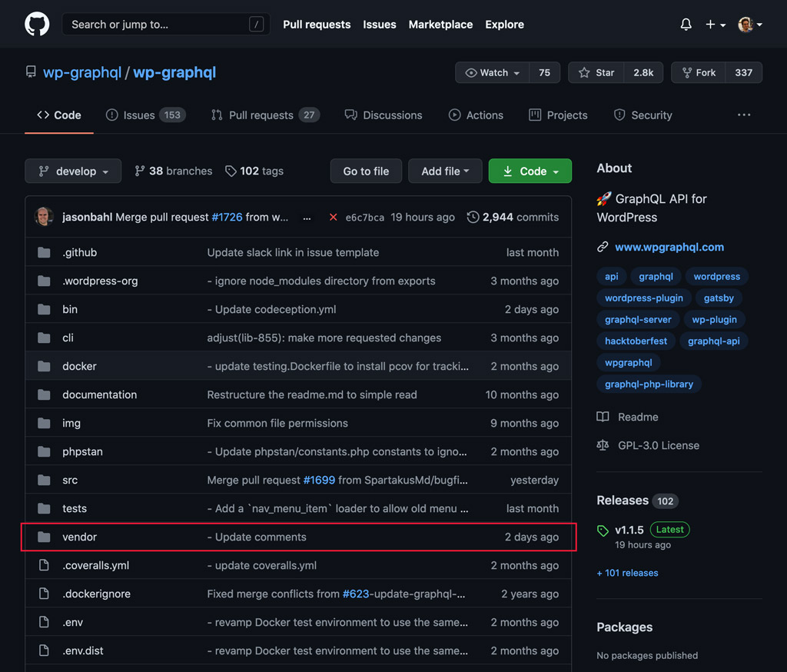Expand commit message ellipsis

coord(307,218)
